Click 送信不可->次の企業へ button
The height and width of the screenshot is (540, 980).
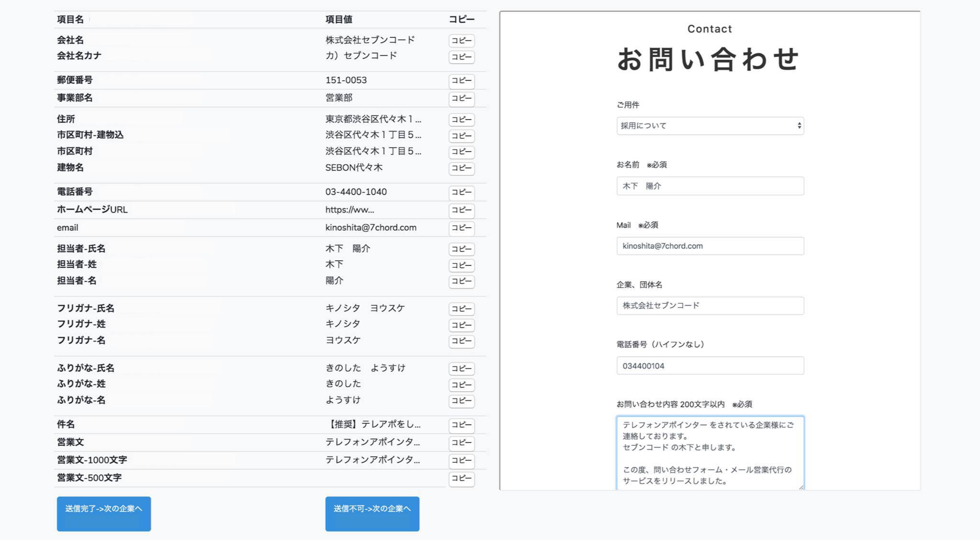point(372,513)
